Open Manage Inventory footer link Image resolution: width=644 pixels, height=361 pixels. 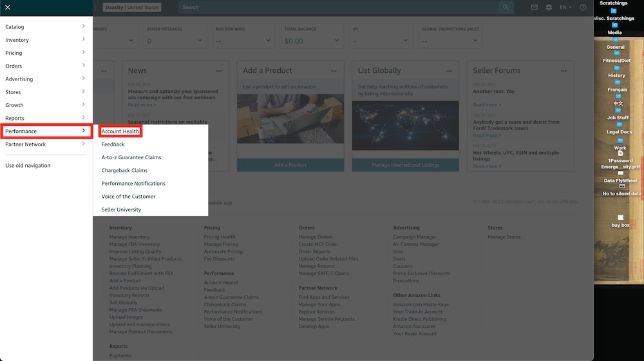tap(129, 237)
